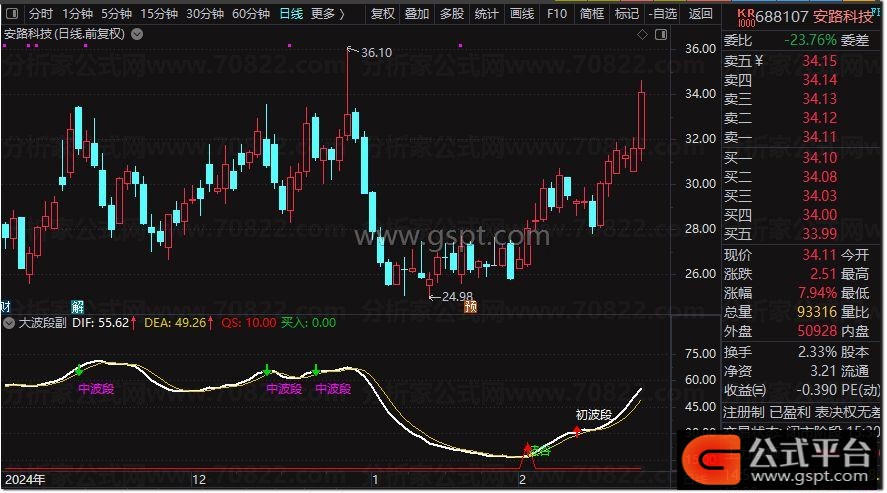Image resolution: width=887 pixels, height=493 pixels.
Task: Expand the 更多 periods menu
Action: point(328,13)
